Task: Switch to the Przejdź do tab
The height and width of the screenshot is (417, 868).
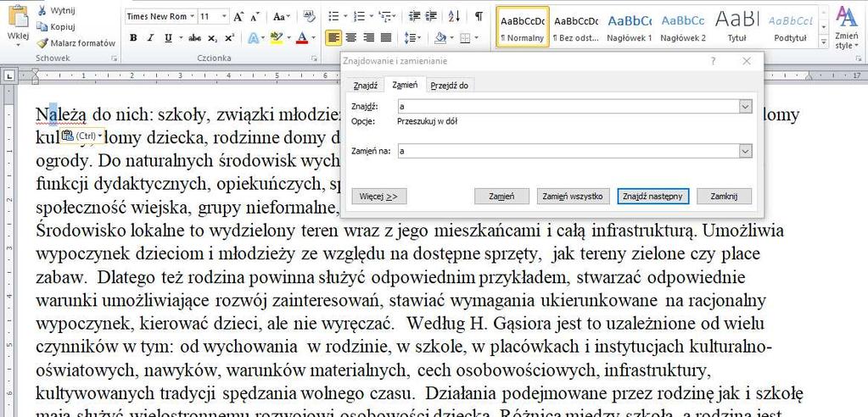Action: (x=450, y=85)
